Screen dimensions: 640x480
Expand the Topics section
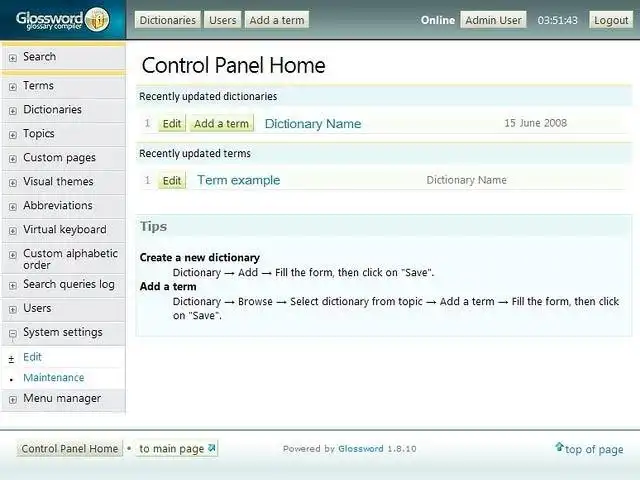click(13, 135)
